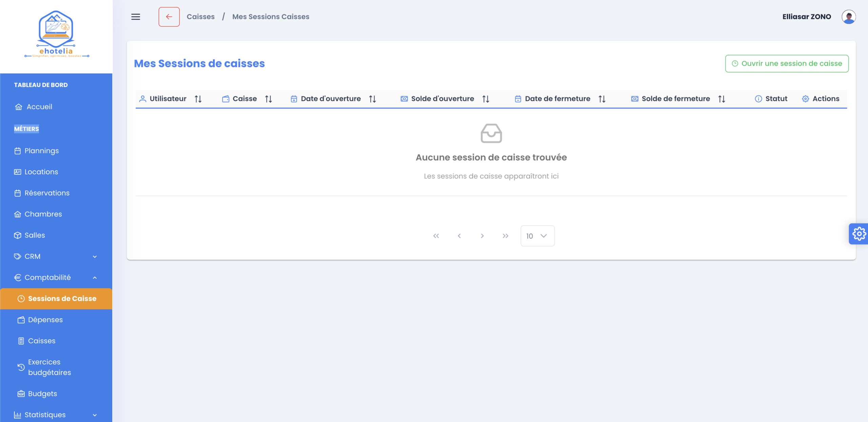Image resolution: width=868 pixels, height=422 pixels.
Task: Sort by Date d'ouverture arrows
Action: [x=372, y=99]
